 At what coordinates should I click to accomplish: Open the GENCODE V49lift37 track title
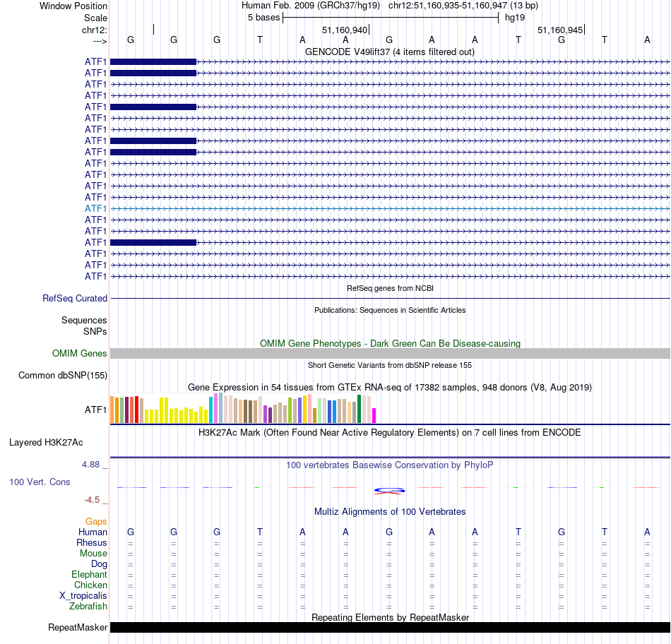[389, 52]
